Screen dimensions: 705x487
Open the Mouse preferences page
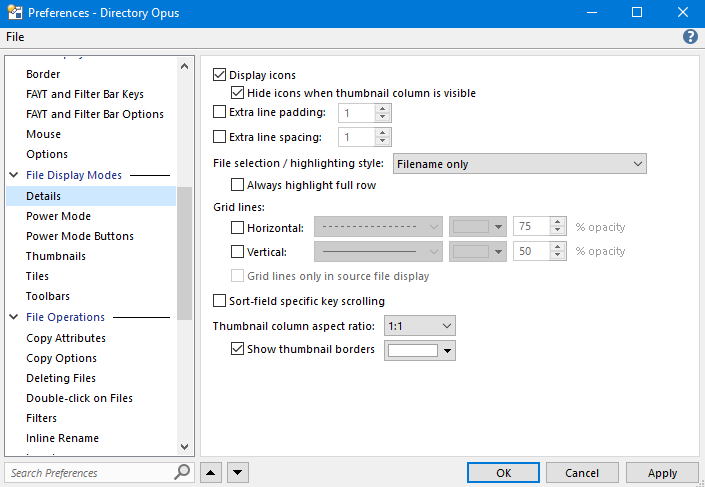coord(43,134)
